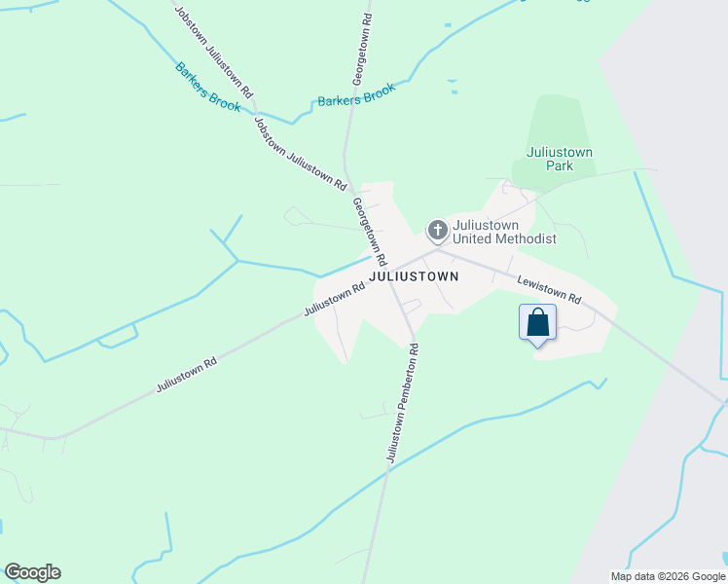The width and height of the screenshot is (728, 584).
Task: Select the Georgetown Rd label near the town center
Action: tap(370, 232)
